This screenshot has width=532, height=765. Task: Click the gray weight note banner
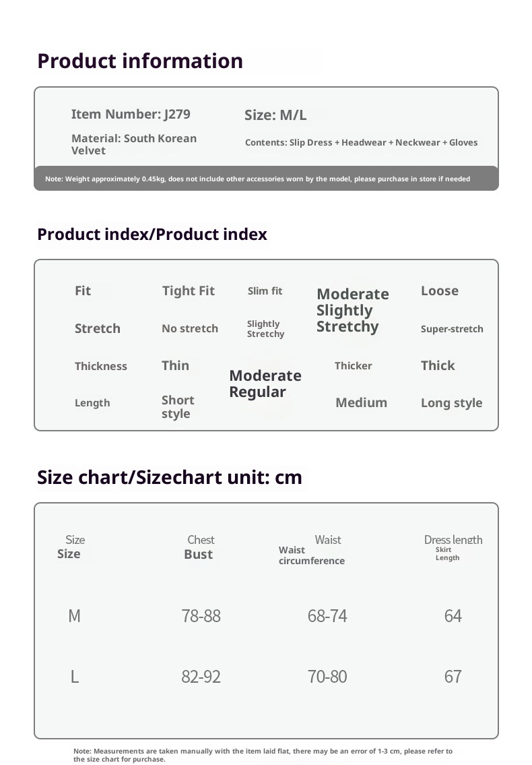click(x=266, y=179)
